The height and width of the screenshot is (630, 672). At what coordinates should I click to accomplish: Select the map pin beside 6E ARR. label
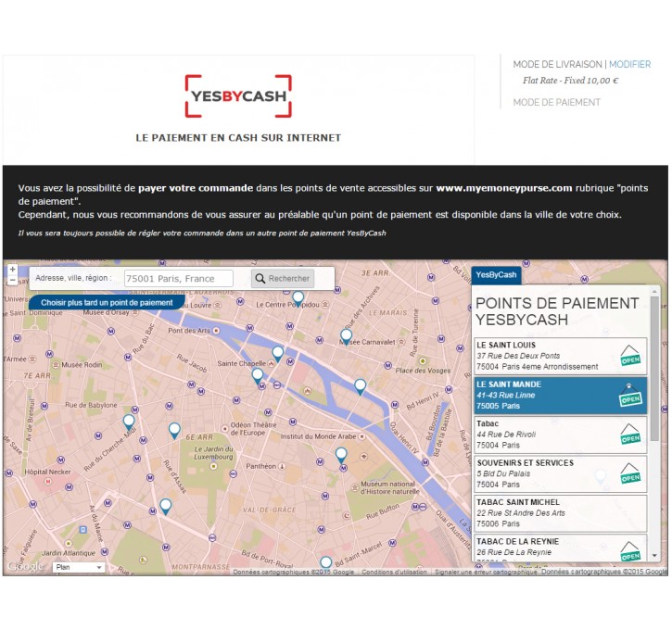coord(174,431)
